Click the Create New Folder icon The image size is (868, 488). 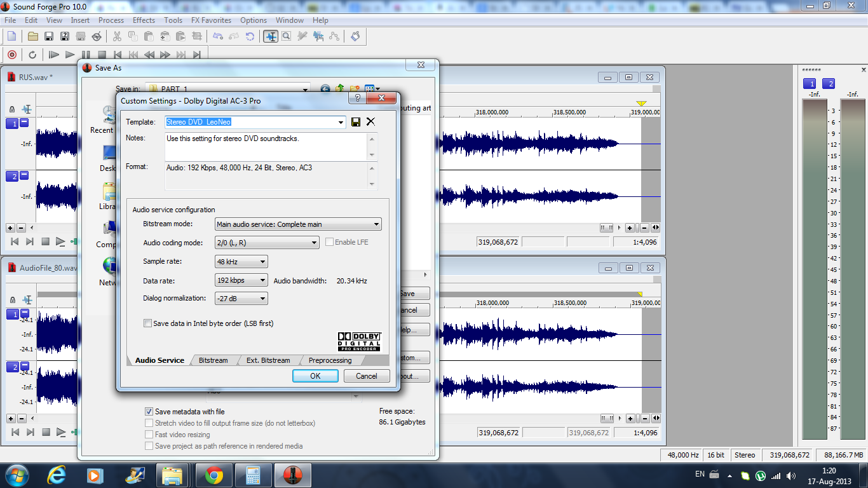pos(355,89)
